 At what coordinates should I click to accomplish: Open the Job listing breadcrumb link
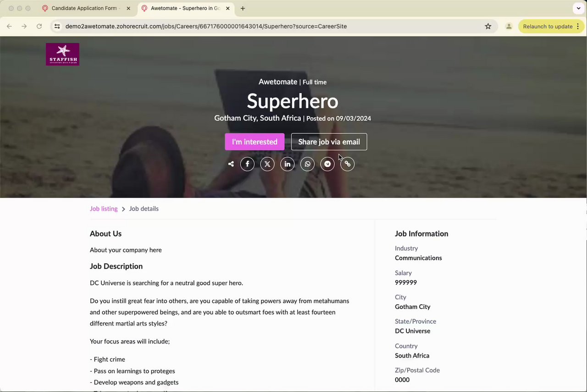(104, 209)
